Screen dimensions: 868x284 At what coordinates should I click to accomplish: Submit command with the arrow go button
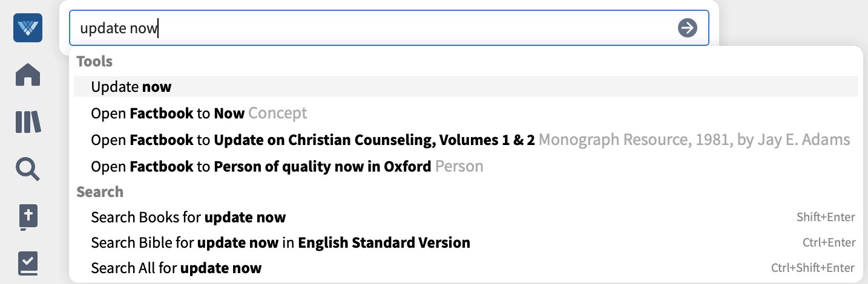tap(687, 28)
